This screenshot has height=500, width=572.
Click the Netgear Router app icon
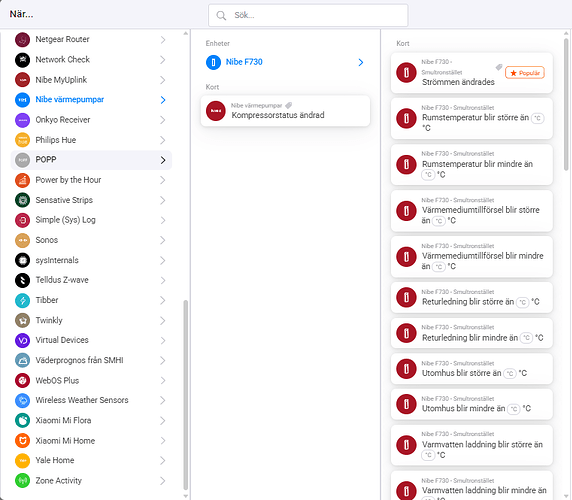tap(22, 39)
